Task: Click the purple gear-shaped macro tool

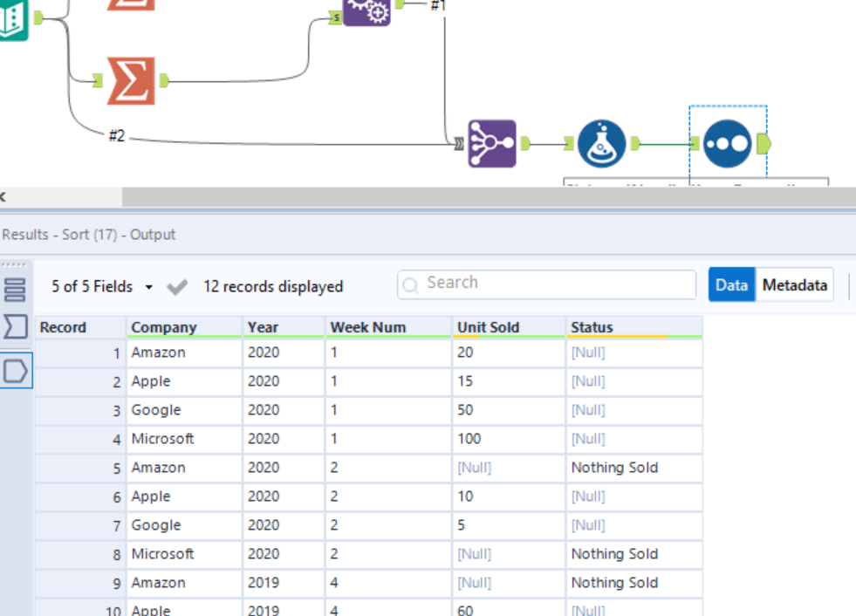Action: coord(366,12)
